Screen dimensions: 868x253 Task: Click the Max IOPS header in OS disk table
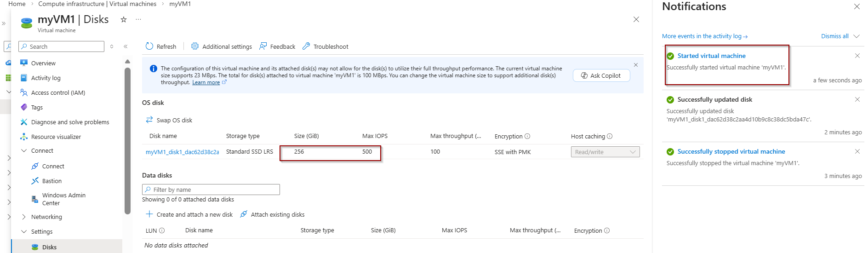click(375, 136)
